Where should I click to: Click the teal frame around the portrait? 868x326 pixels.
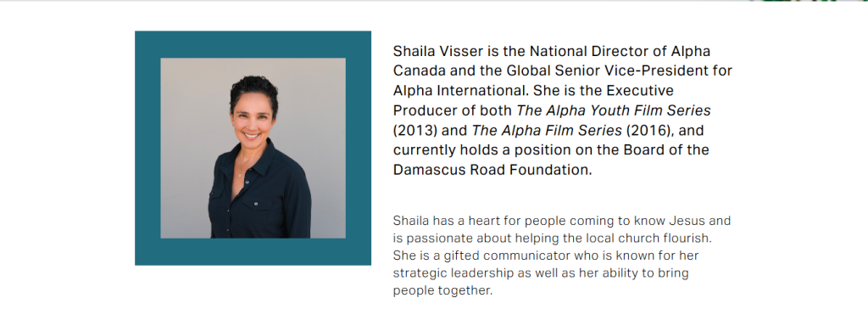253,44
